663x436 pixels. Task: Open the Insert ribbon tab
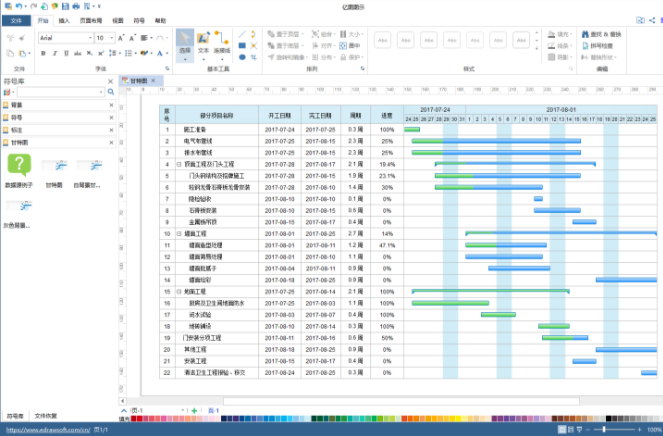point(64,20)
